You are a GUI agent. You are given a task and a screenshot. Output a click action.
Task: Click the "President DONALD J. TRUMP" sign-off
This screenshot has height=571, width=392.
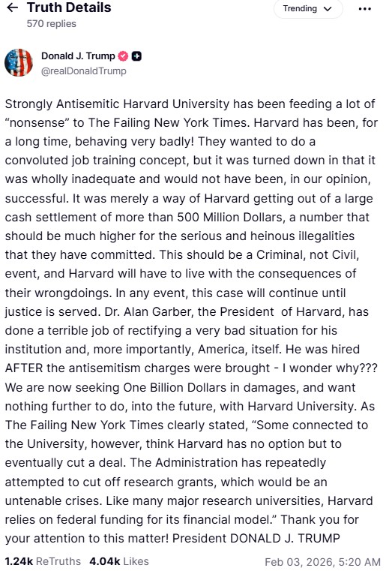[x=256, y=538]
